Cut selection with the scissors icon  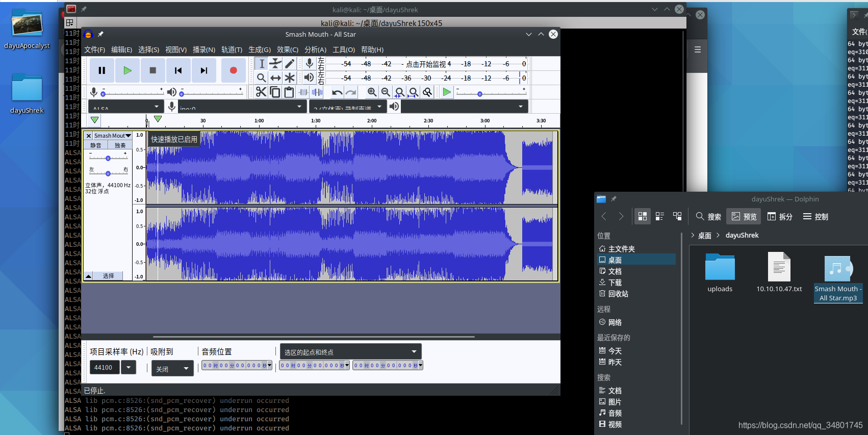point(261,92)
